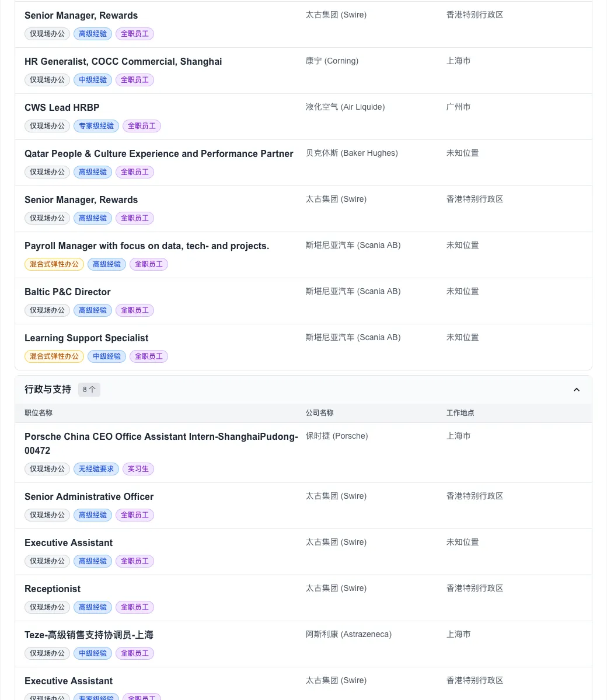The image size is (607, 700).
Task: Open the HR Generalist, COCC Commercial, Shanghai job
Action: pyautogui.click(x=123, y=62)
